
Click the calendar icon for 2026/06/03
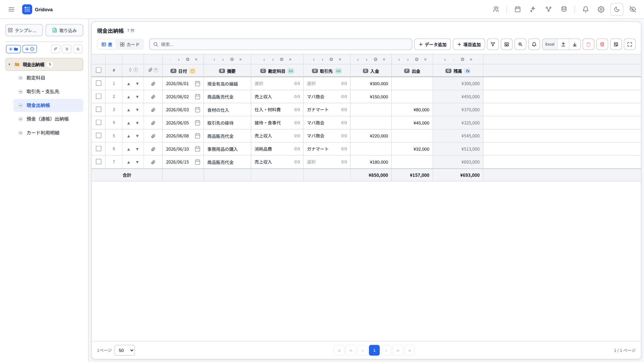pos(197,110)
